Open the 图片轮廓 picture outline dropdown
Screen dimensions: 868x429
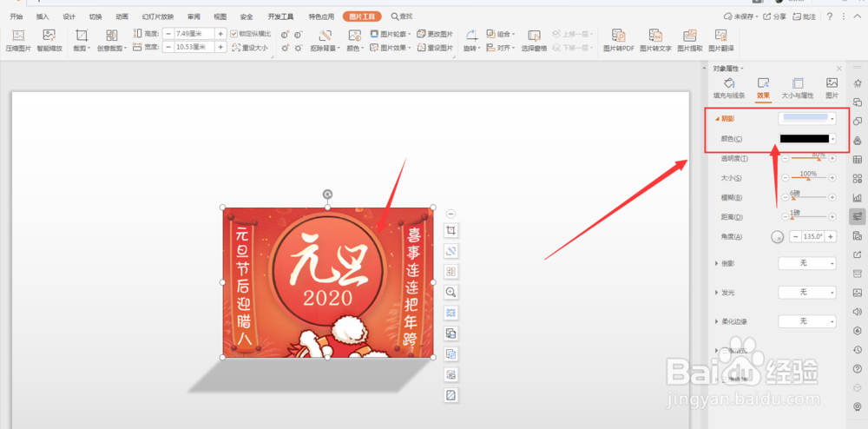(x=391, y=34)
